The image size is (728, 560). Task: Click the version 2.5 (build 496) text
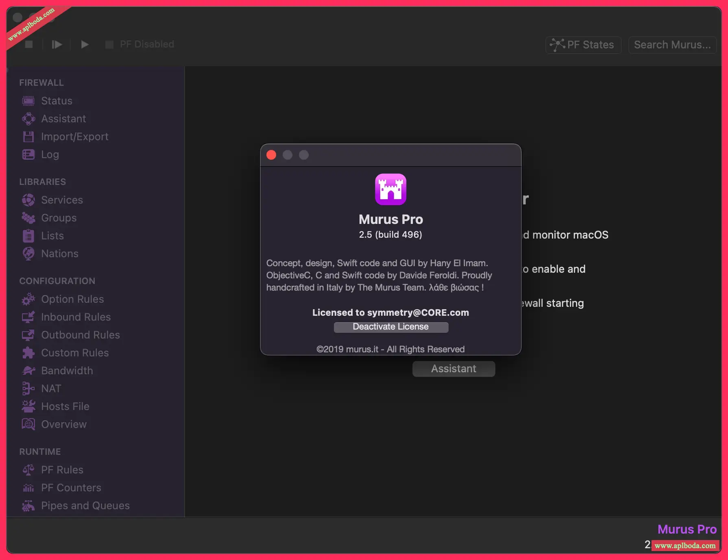[390, 234]
